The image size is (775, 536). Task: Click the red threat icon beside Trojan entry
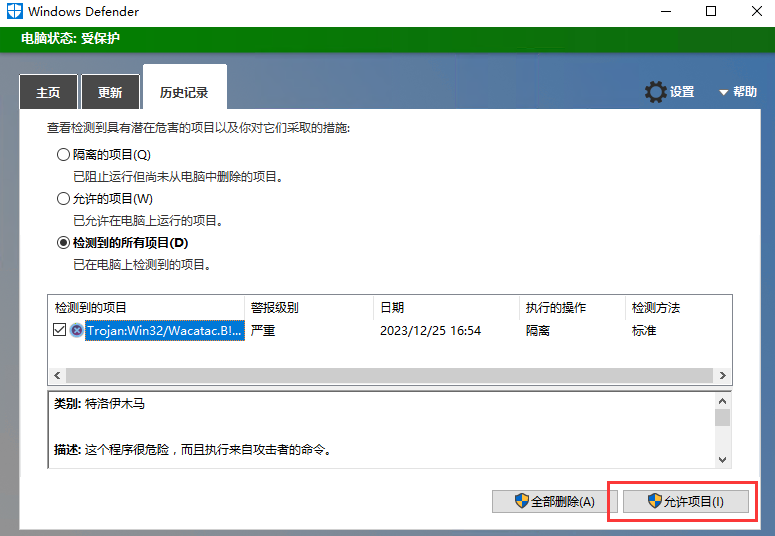click(77, 331)
